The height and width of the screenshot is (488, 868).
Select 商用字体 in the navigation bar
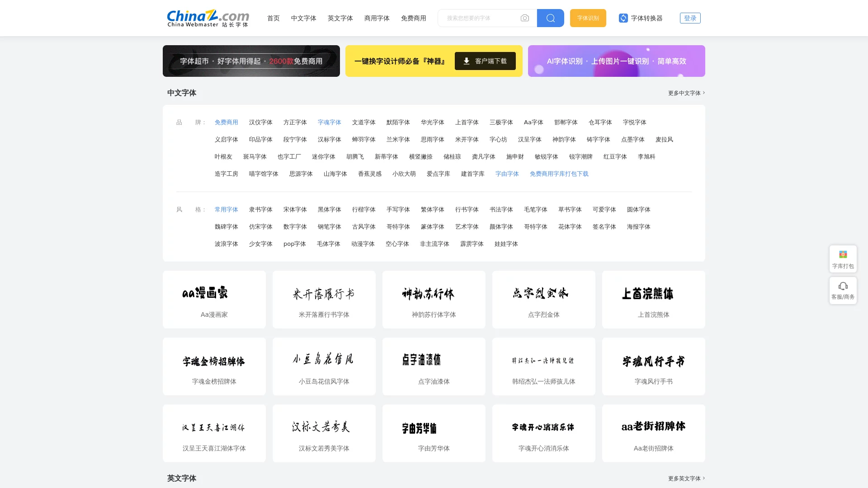tap(377, 18)
